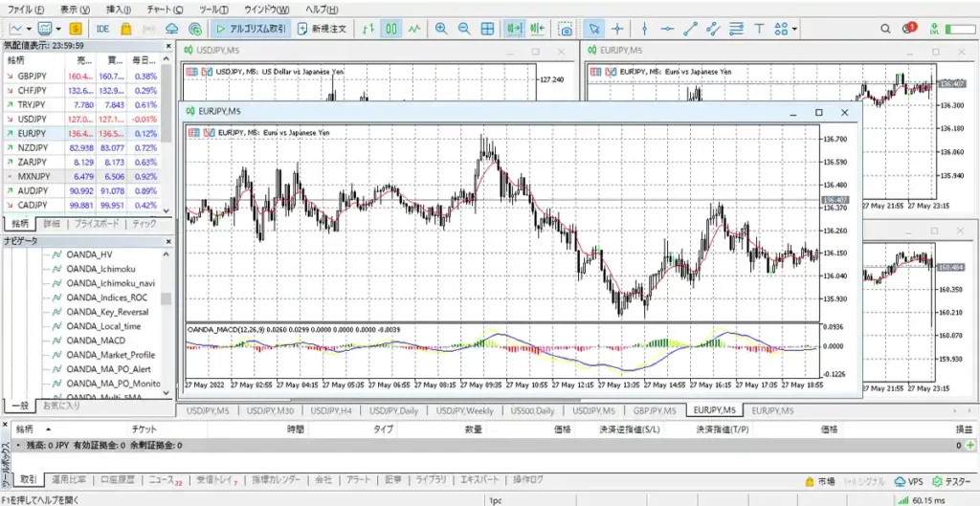Click the zoom out magnifier icon
Viewport: 980px width, 506px height.
coord(464,29)
